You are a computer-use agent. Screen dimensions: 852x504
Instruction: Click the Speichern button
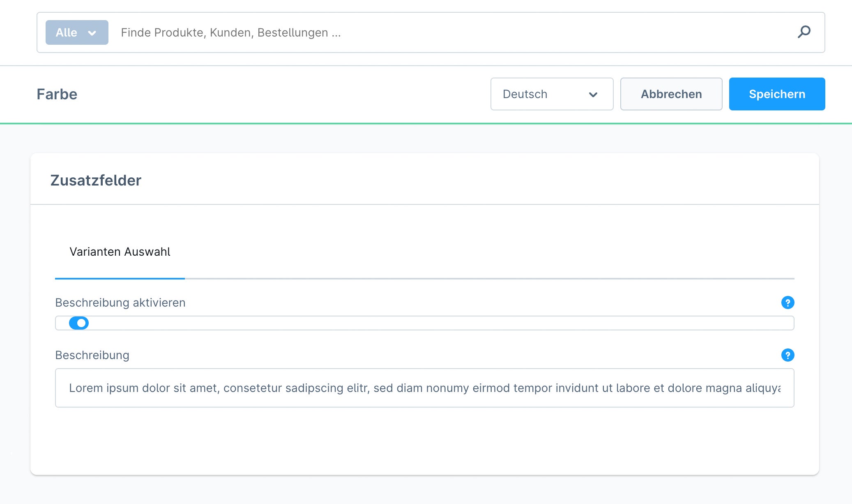777,94
